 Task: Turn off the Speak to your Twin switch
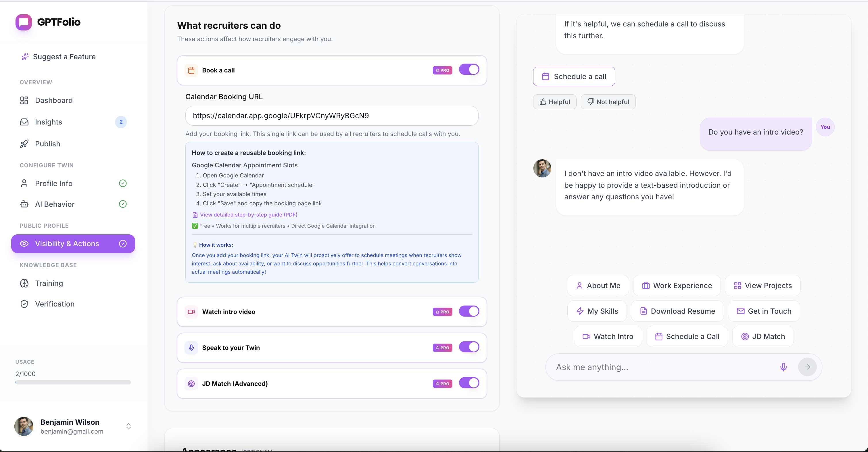[469, 347]
